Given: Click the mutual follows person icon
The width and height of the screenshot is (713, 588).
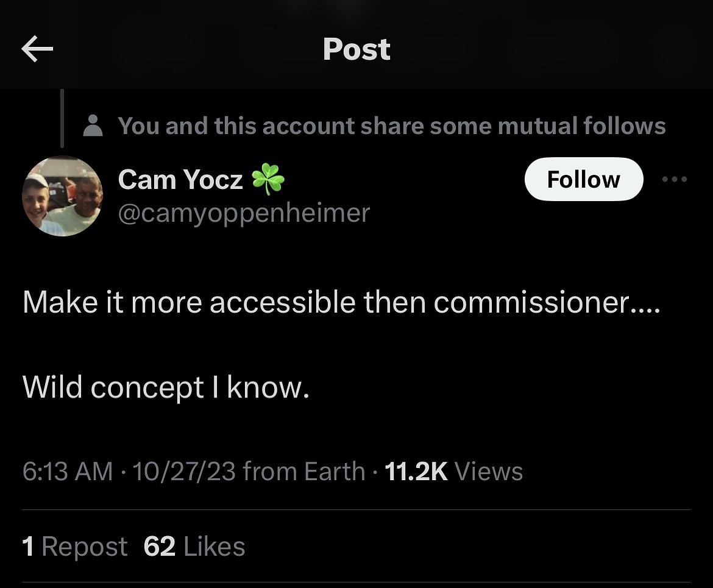Looking at the screenshot, I should 93,126.
